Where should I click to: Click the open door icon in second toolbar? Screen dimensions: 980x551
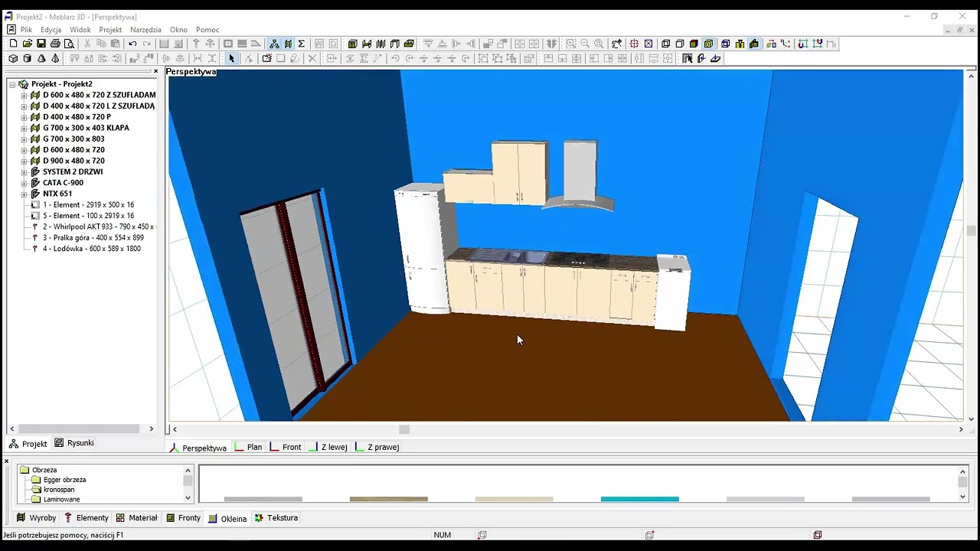pyautogui.click(x=701, y=58)
